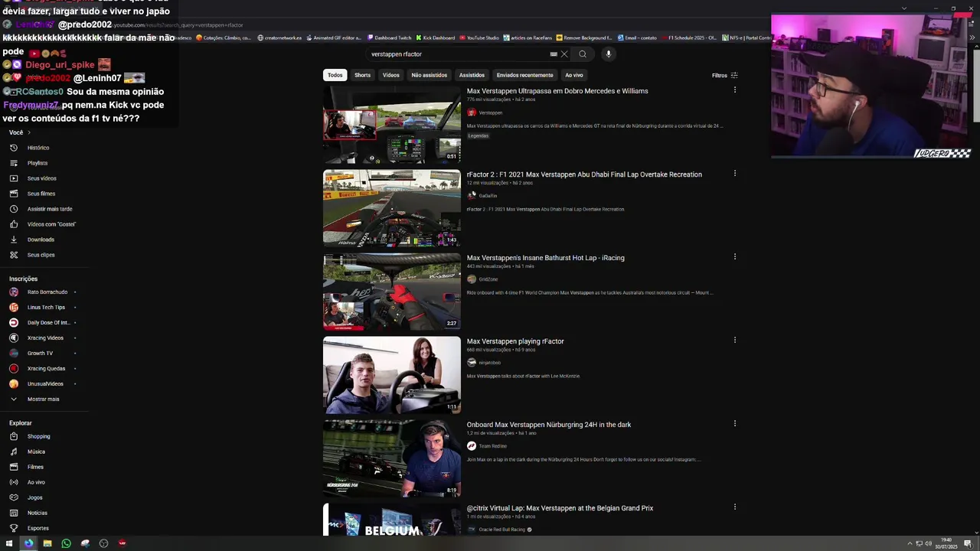Screen dimensions: 980x551
Task: Open video title Max Verstappen playing rFactor
Action: (x=515, y=341)
